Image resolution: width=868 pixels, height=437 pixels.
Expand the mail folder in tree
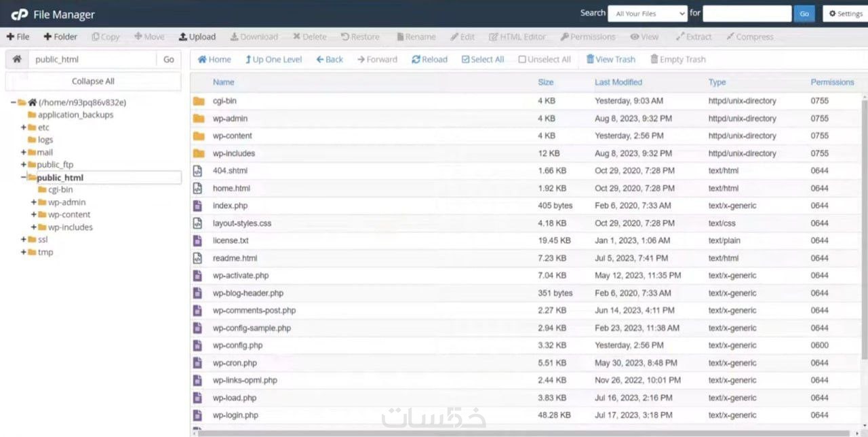(x=24, y=153)
